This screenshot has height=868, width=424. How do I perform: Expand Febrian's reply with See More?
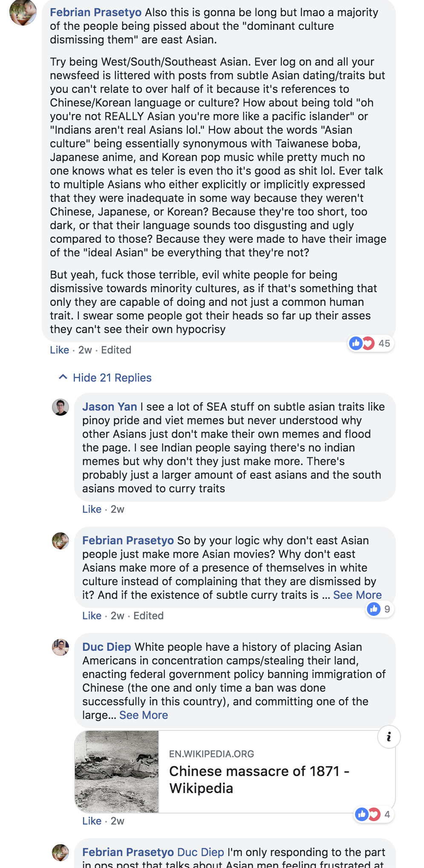357,595
